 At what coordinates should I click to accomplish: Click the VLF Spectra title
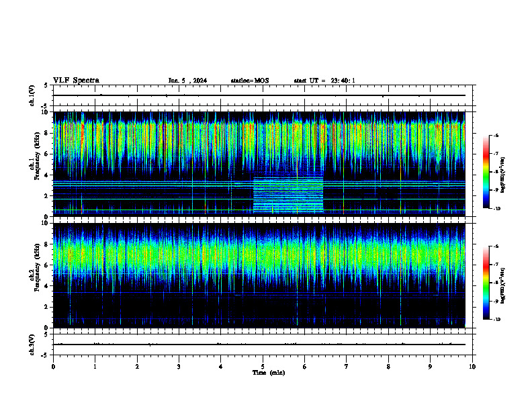(x=76, y=81)
